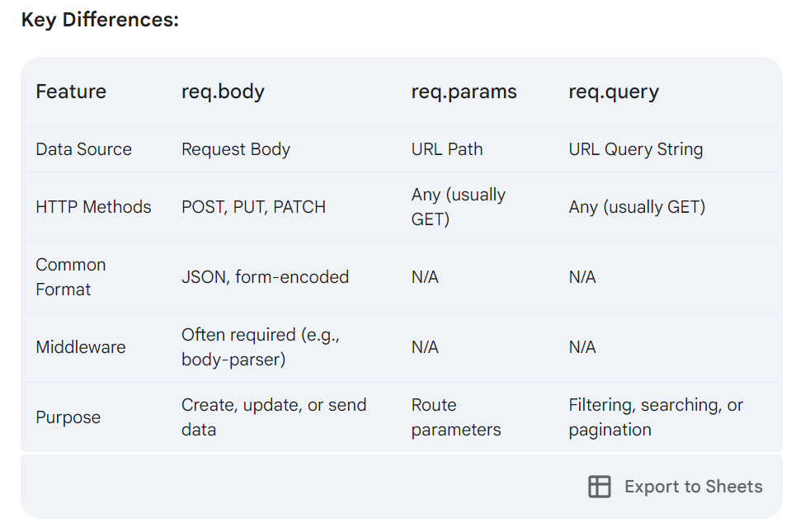Click the Feature column header
The width and height of the screenshot is (805, 532).
click(x=71, y=92)
